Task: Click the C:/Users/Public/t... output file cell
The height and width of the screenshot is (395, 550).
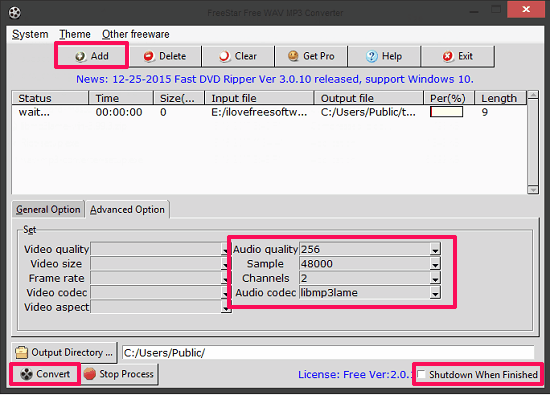Action: [x=368, y=112]
